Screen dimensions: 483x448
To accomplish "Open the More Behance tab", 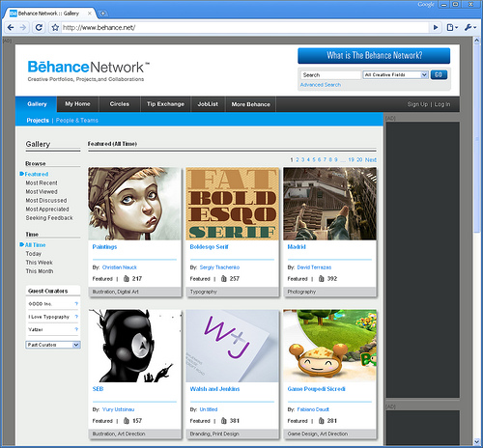I will [250, 104].
